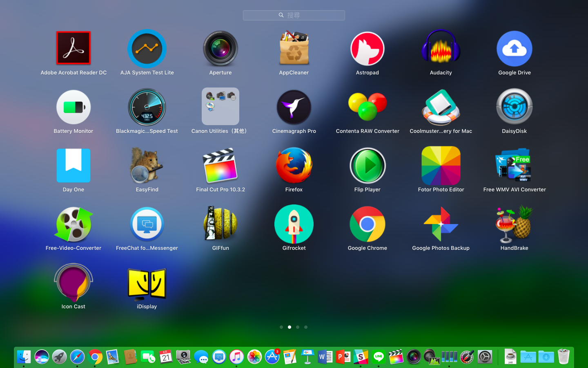Open Messages from the Dock
This screenshot has width=588, height=368.
coord(201,357)
